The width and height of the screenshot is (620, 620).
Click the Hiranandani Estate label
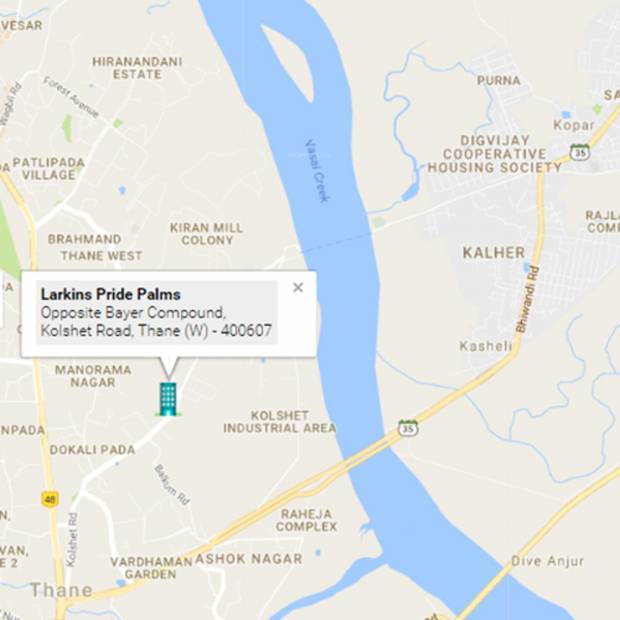(x=137, y=68)
